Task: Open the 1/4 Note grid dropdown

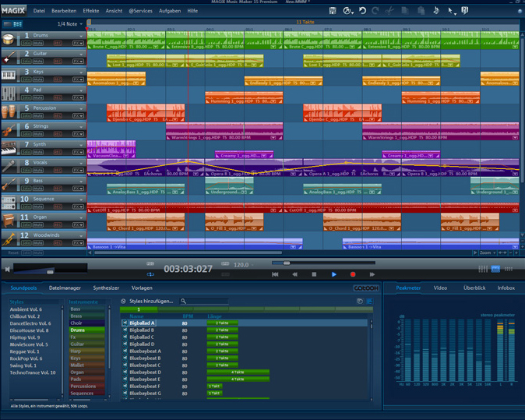Action: [x=69, y=24]
